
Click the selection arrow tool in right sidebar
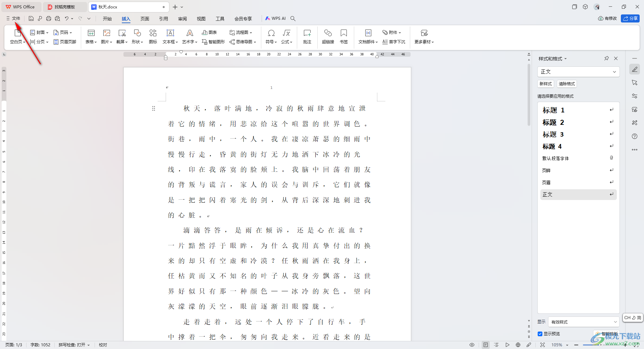point(635,83)
